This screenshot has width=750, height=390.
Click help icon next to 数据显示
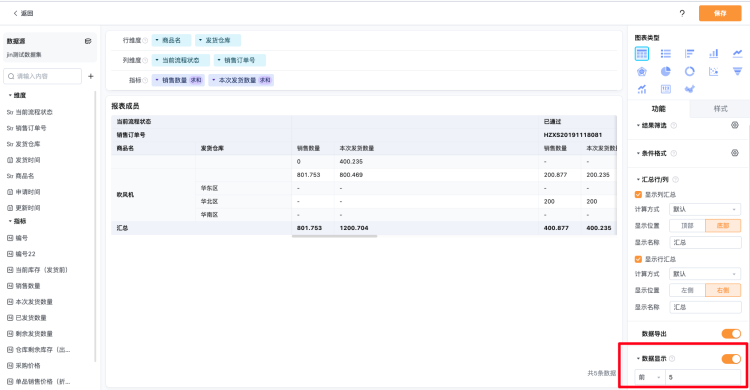pos(672,358)
